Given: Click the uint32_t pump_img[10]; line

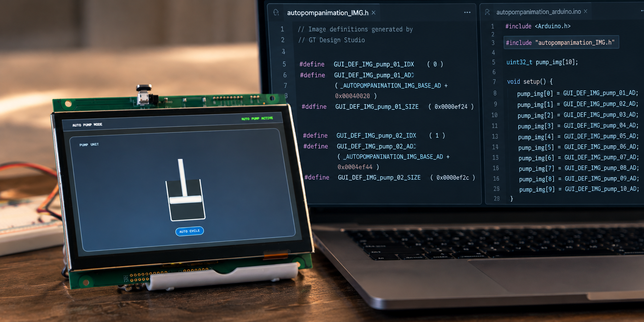Looking at the screenshot, I should pyautogui.click(x=542, y=62).
